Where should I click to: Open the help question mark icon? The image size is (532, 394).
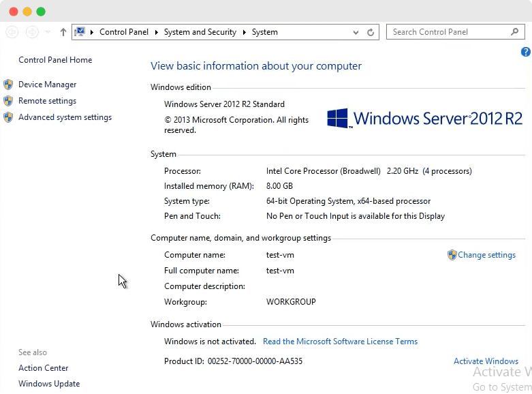[x=526, y=52]
